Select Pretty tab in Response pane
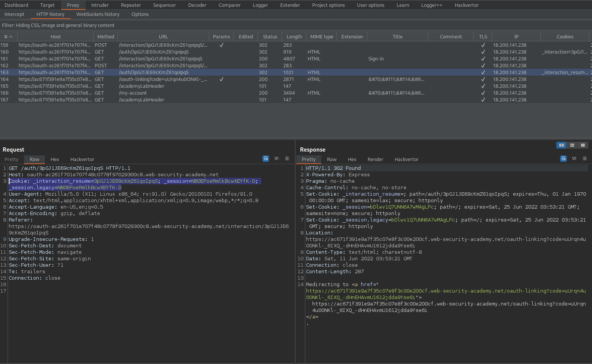This screenshot has width=592, height=364. (x=309, y=159)
